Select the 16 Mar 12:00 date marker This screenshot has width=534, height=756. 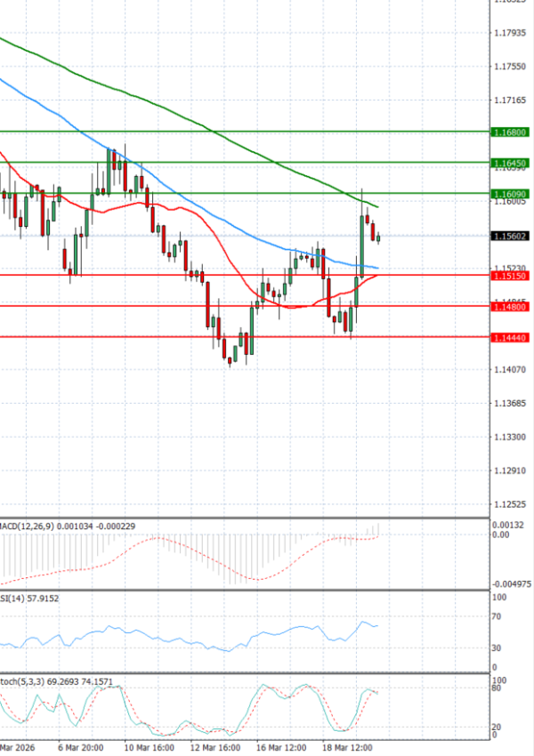pos(281,748)
